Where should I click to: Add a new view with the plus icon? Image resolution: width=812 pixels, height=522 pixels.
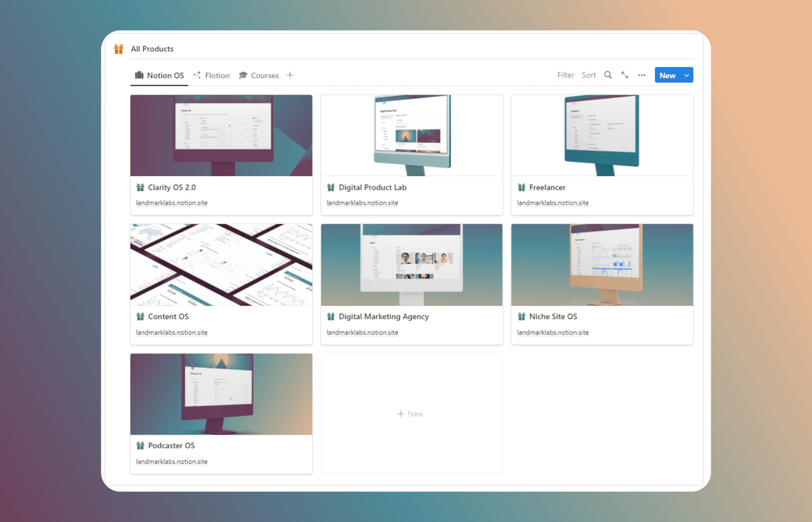291,74
